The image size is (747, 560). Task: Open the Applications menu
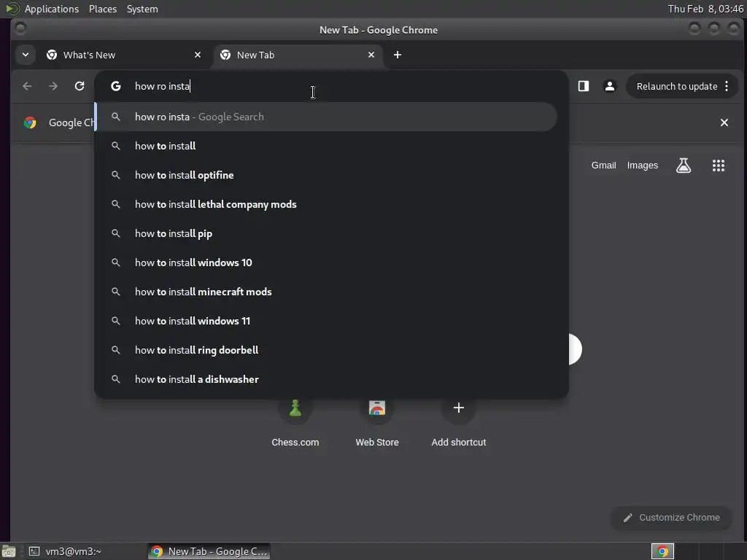pos(52,9)
